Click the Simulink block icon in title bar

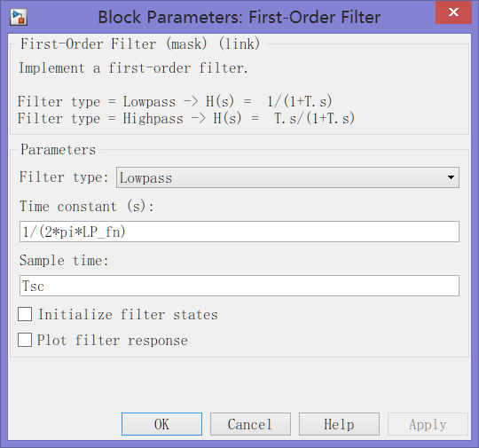click(x=19, y=17)
